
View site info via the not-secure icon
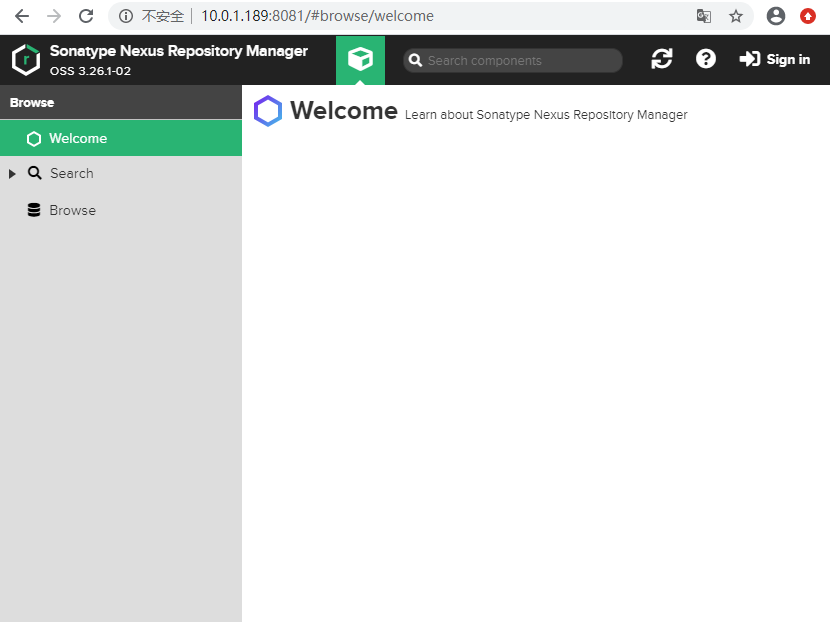tap(126, 16)
